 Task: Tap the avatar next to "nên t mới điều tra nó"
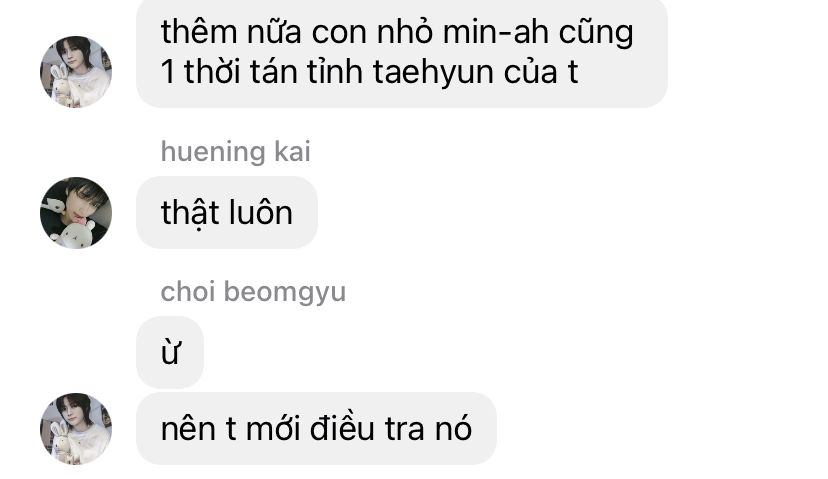(76, 429)
